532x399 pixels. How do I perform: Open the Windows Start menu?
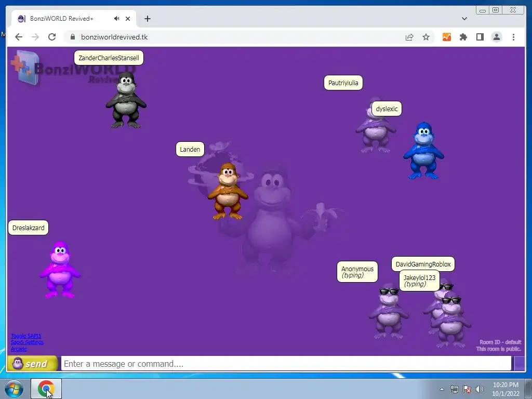(14, 389)
